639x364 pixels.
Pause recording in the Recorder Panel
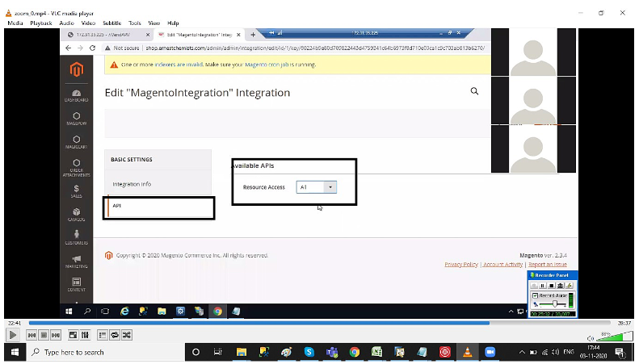click(x=542, y=286)
